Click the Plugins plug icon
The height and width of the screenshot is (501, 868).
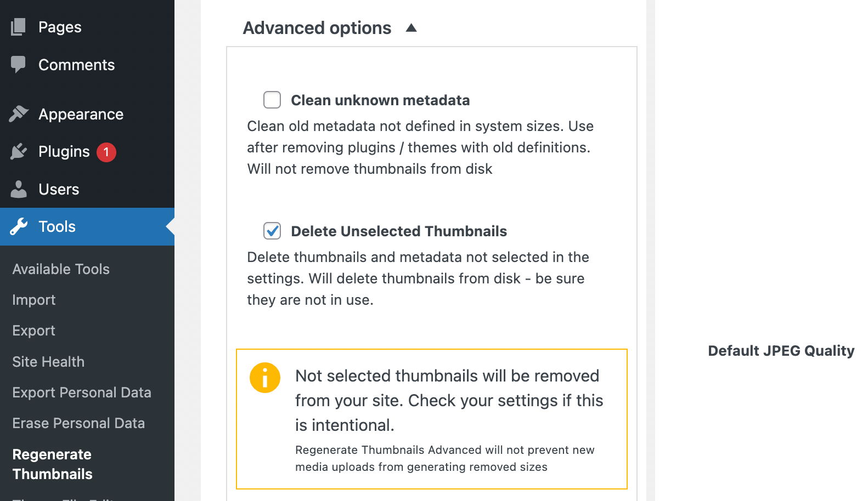pyautogui.click(x=19, y=151)
